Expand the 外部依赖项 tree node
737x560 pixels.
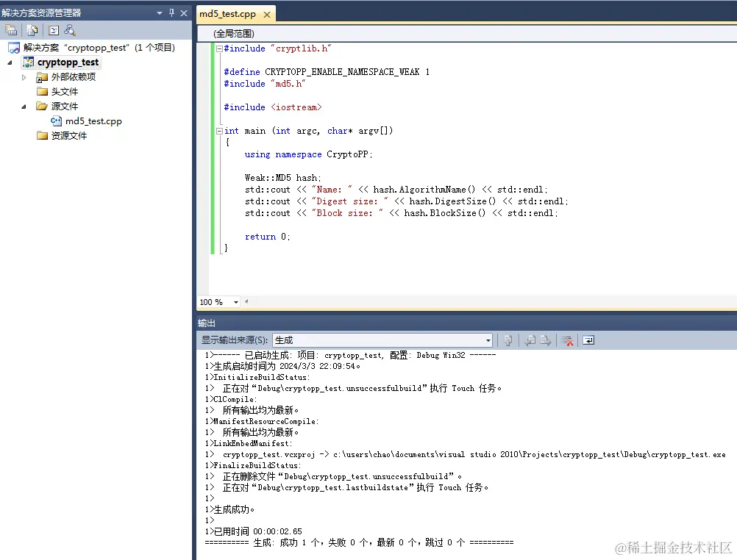click(x=23, y=76)
